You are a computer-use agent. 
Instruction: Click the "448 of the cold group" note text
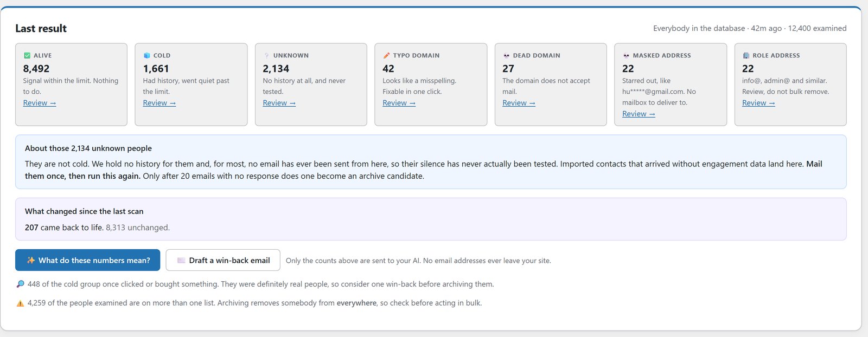click(260, 284)
